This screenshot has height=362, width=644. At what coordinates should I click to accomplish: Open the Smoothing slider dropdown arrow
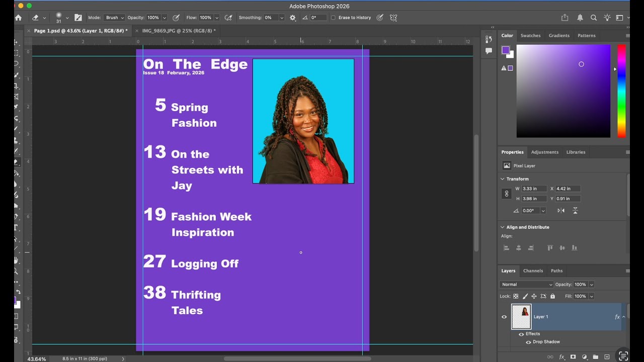pyautogui.click(x=281, y=18)
